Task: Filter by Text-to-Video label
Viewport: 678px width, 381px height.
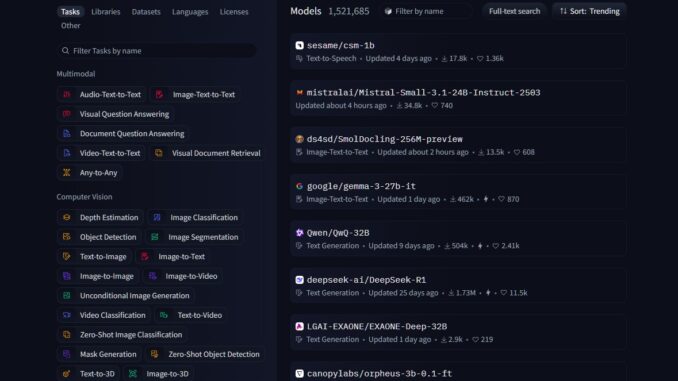Action: click(200, 315)
